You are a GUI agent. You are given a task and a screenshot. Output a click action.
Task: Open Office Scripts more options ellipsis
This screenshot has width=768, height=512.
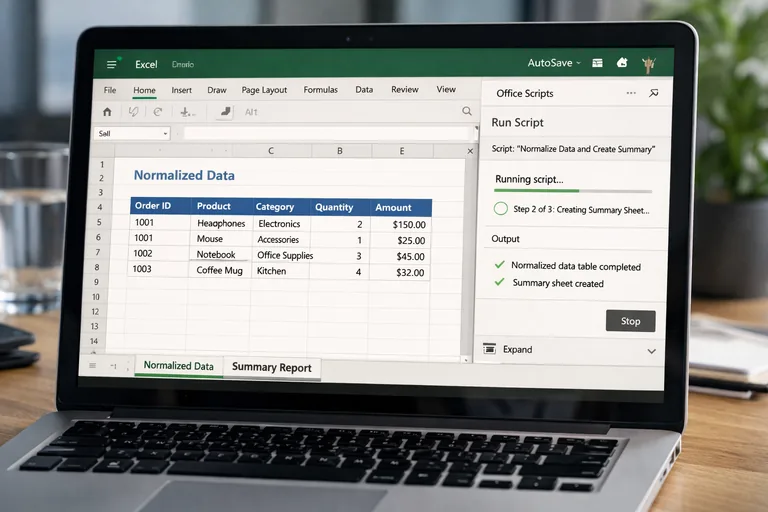[x=631, y=93]
